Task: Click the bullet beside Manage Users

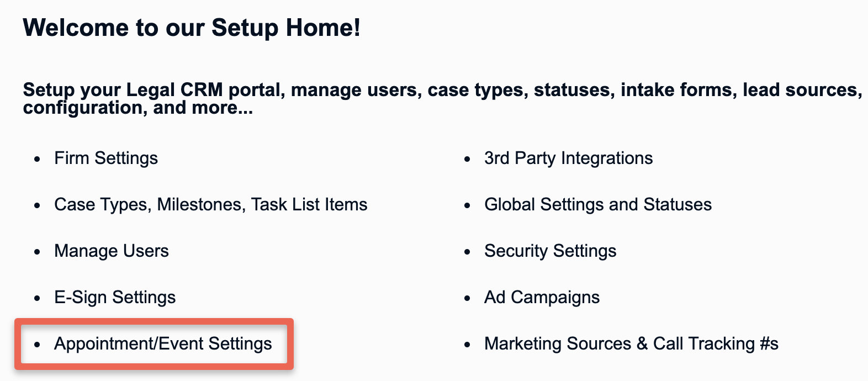Action: 37,252
